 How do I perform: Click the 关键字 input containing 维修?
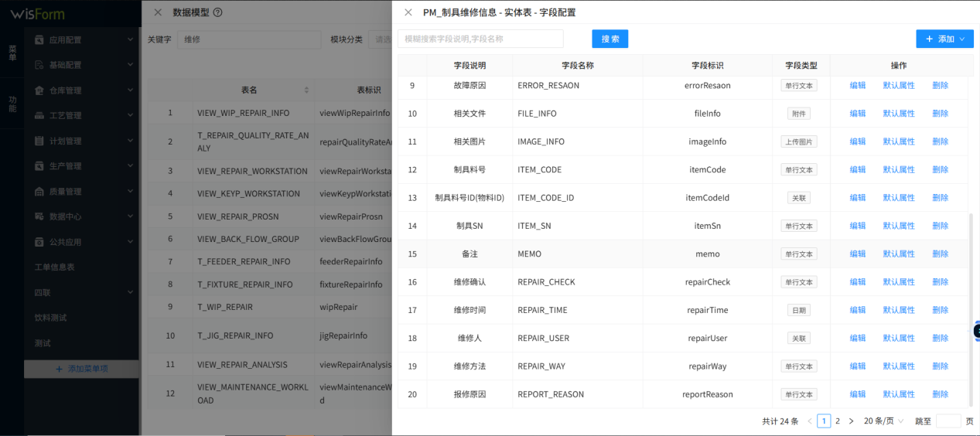click(249, 39)
